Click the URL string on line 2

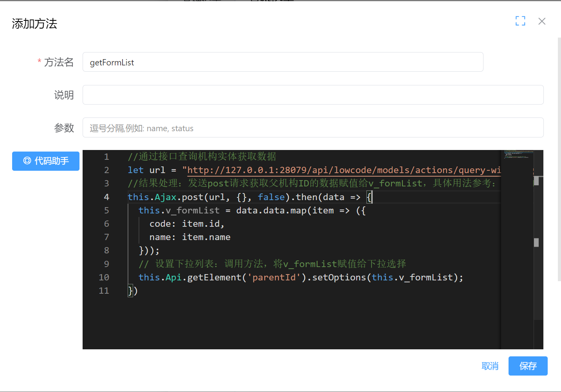tap(341, 170)
